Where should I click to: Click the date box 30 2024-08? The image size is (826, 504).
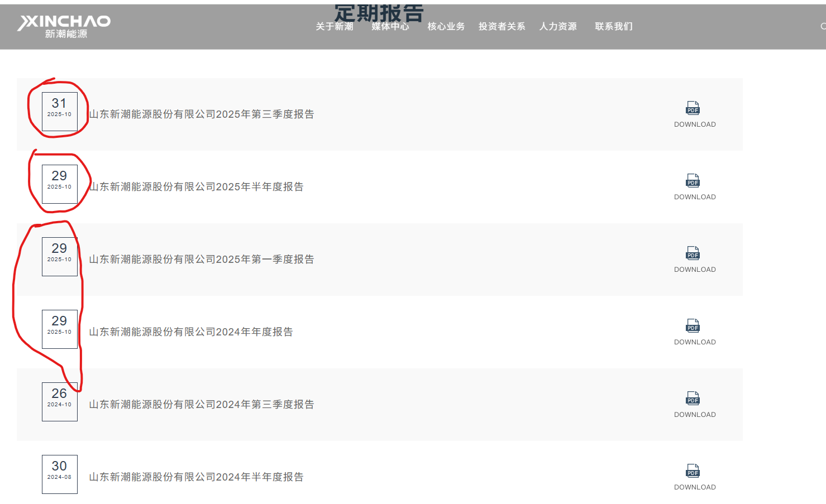click(60, 474)
